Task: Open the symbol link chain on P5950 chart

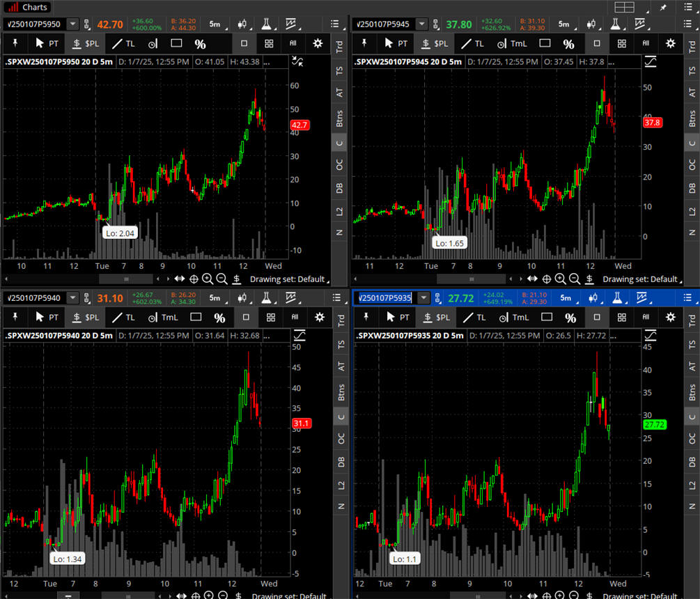Action: click(x=86, y=24)
